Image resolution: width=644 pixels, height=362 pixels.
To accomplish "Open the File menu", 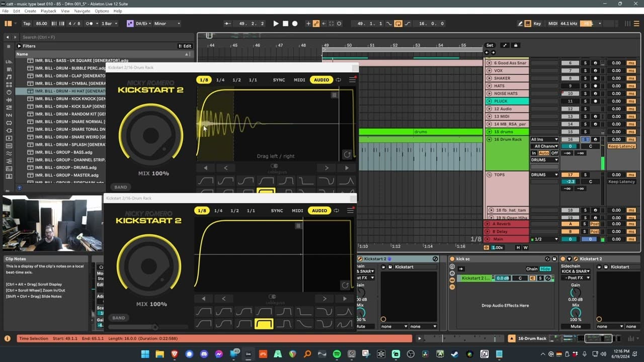I will (6, 11).
